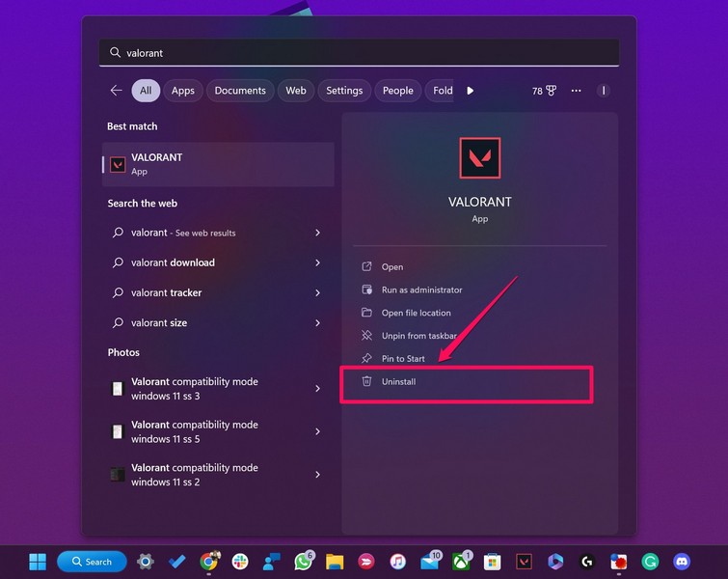Viewport: 728px width, 579px height.
Task: Open Logitech G HUB from taskbar
Action: [587, 562]
